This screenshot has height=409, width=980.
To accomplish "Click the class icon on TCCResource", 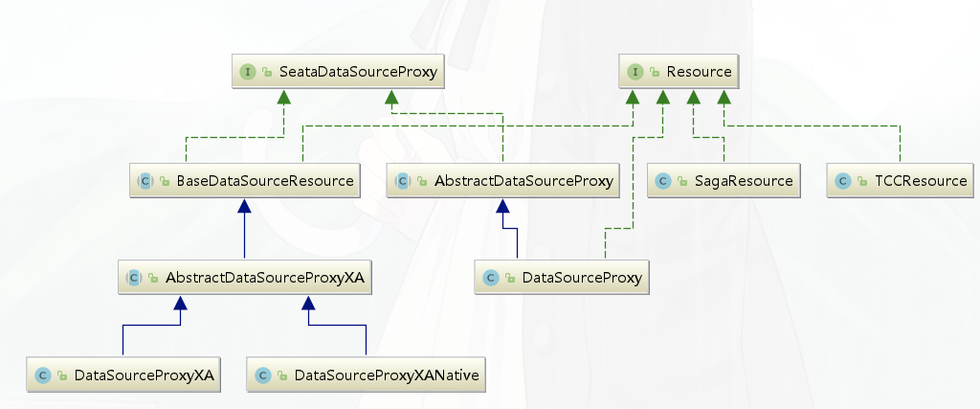I will pyautogui.click(x=843, y=181).
